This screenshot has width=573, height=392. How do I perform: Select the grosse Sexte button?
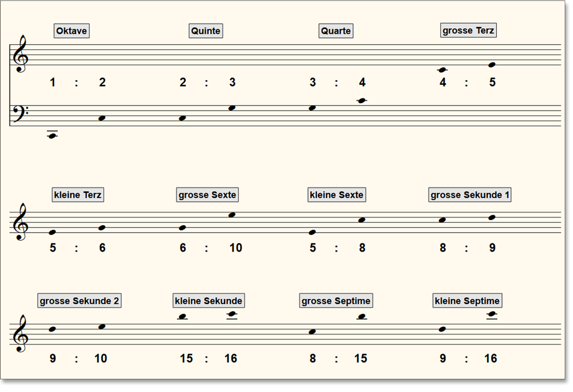tap(207, 195)
